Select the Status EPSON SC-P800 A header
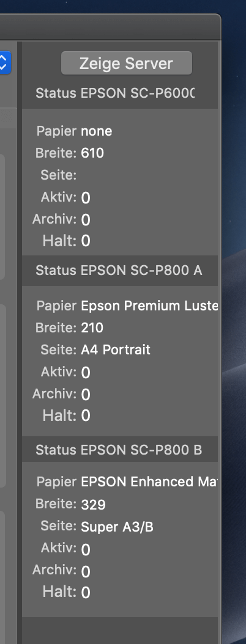This screenshot has height=644, width=246. 119,270
